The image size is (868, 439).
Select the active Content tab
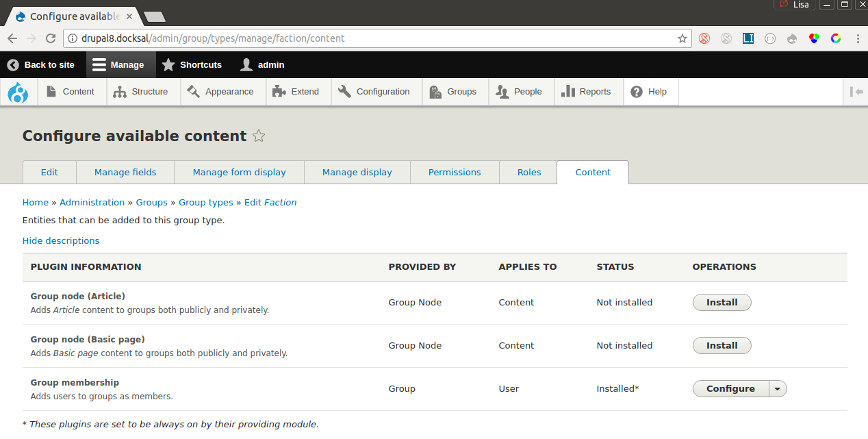coord(593,173)
